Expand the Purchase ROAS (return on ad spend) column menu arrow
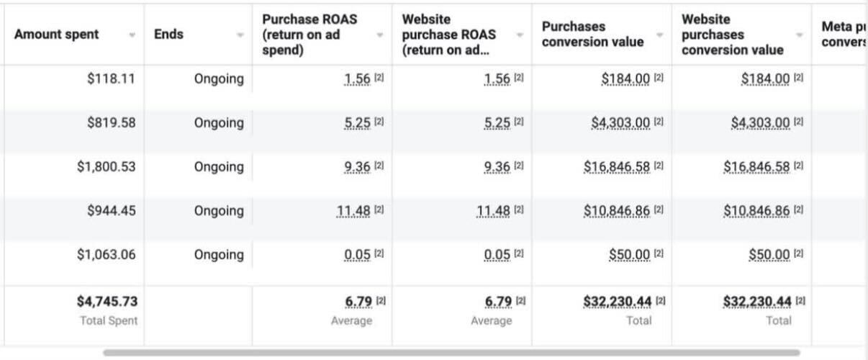Screen dimensions: 868x360 (380, 35)
